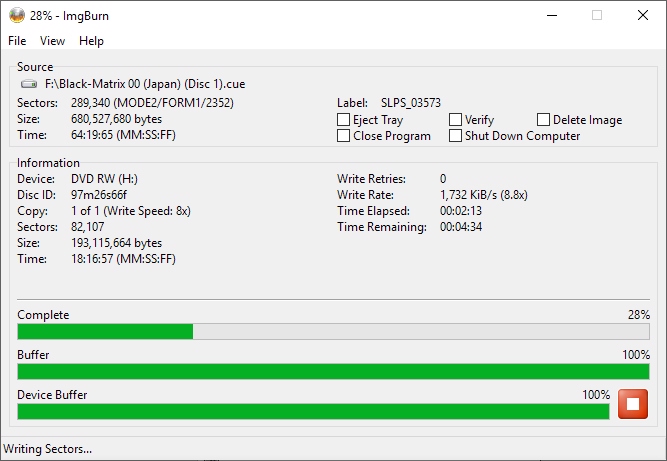Click the source drive icon next to file path
Viewport: 667px width, 461px height.
(x=29, y=84)
